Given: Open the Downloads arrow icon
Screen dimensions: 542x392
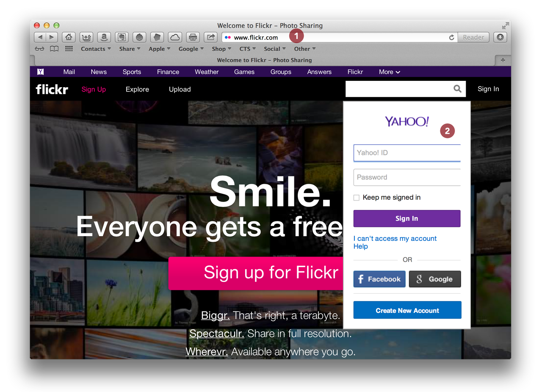Looking at the screenshot, I should [500, 37].
